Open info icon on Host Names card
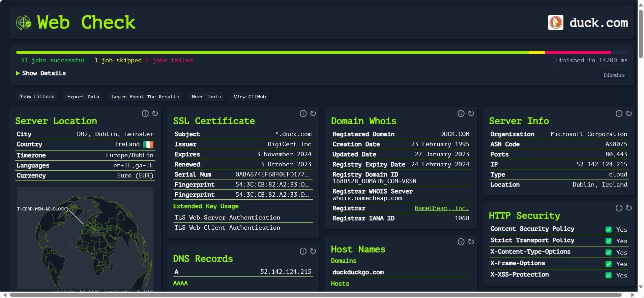 (x=461, y=242)
